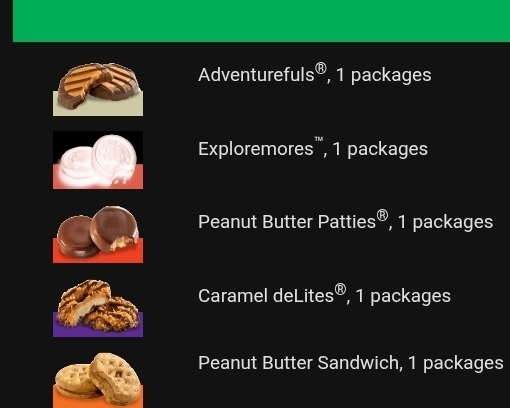The height and width of the screenshot is (408, 510).
Task: Tap the Peanut Butter Sandwich cookie image
Action: pos(98,380)
